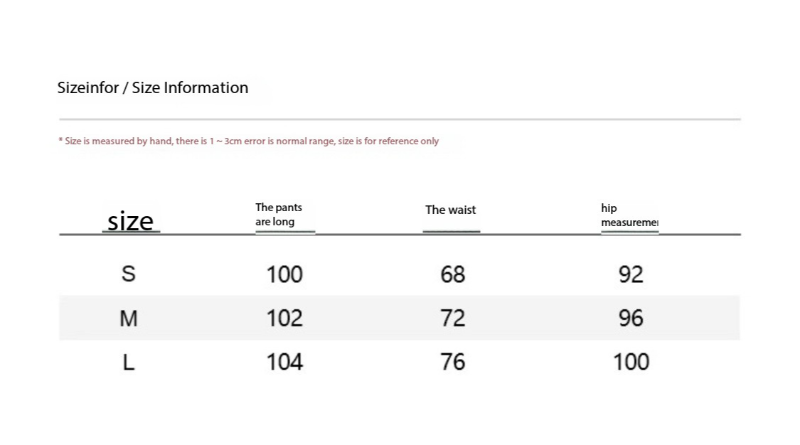Select the S size row label

(x=128, y=274)
